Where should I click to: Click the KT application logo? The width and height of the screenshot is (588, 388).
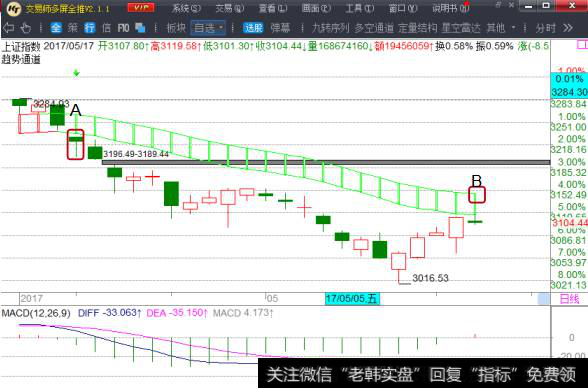(14, 8)
